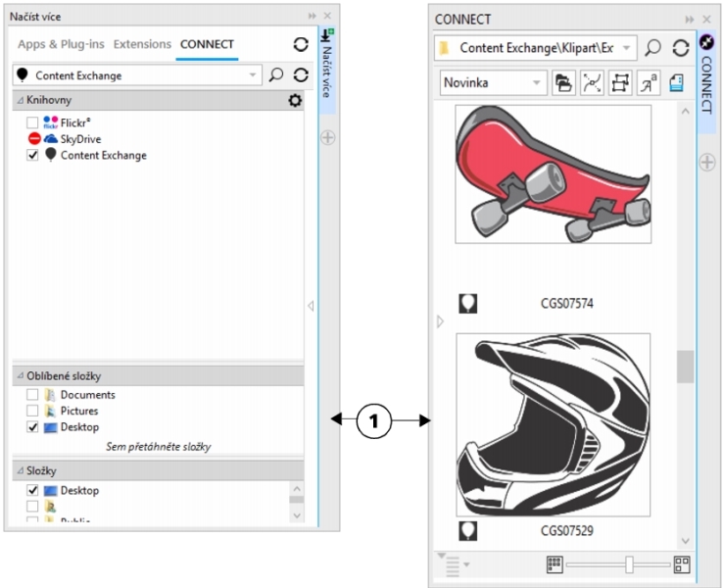Switch to the Extensions tab
Viewport: 724px width, 588px height.
point(142,44)
